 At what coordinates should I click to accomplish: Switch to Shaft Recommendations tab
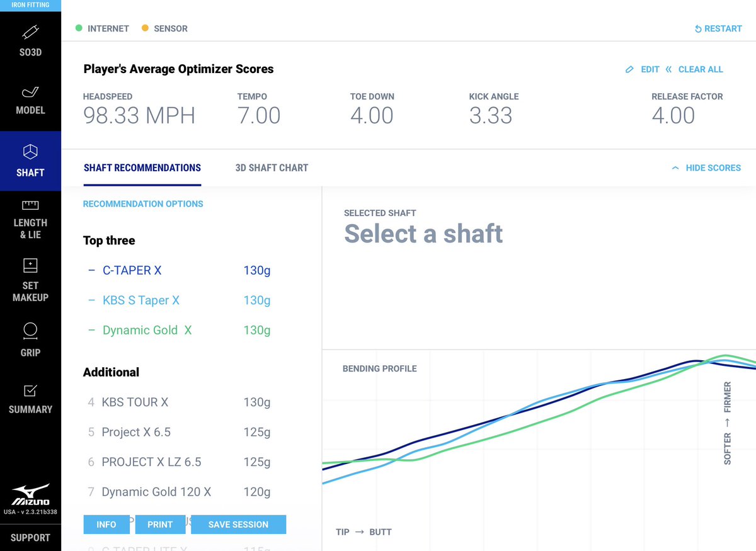(x=142, y=168)
